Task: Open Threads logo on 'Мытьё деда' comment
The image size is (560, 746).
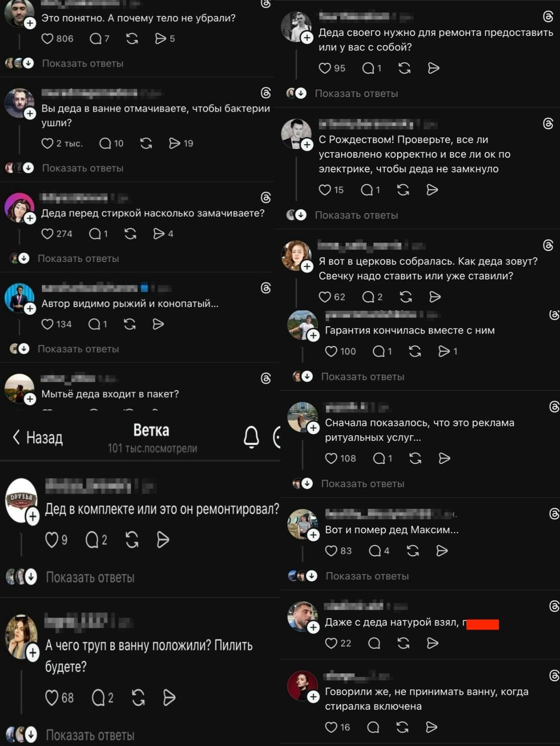Action: [x=266, y=379]
